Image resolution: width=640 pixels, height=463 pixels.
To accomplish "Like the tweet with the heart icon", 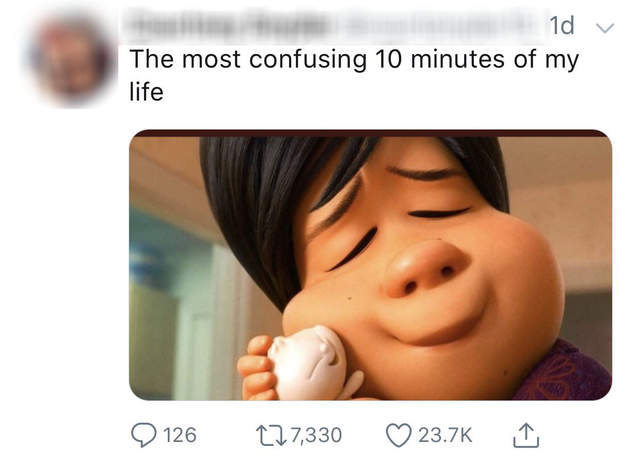I will [399, 434].
